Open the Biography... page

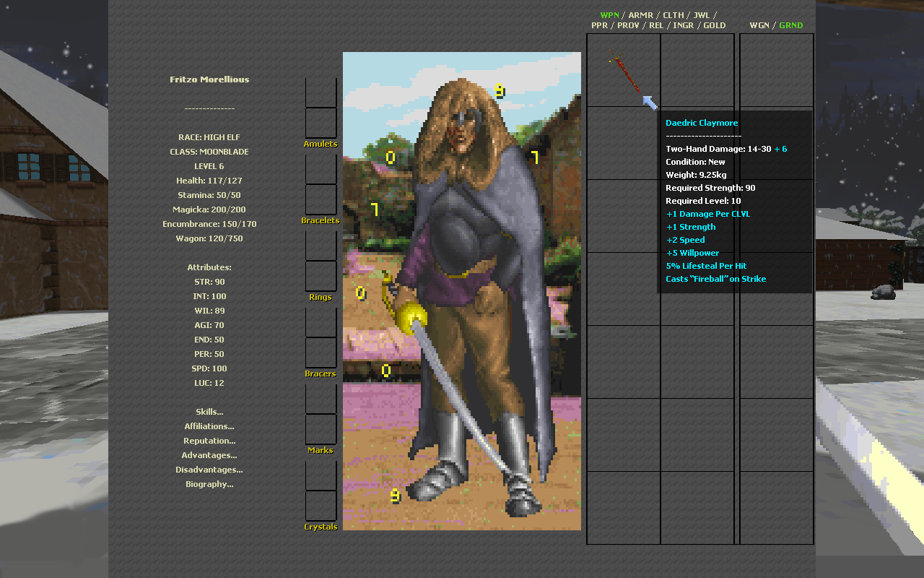[209, 484]
